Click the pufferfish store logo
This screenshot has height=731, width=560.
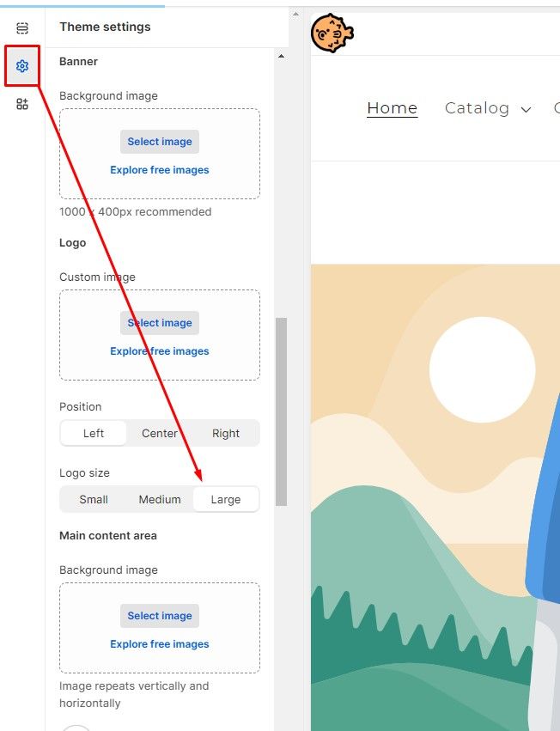point(332,34)
